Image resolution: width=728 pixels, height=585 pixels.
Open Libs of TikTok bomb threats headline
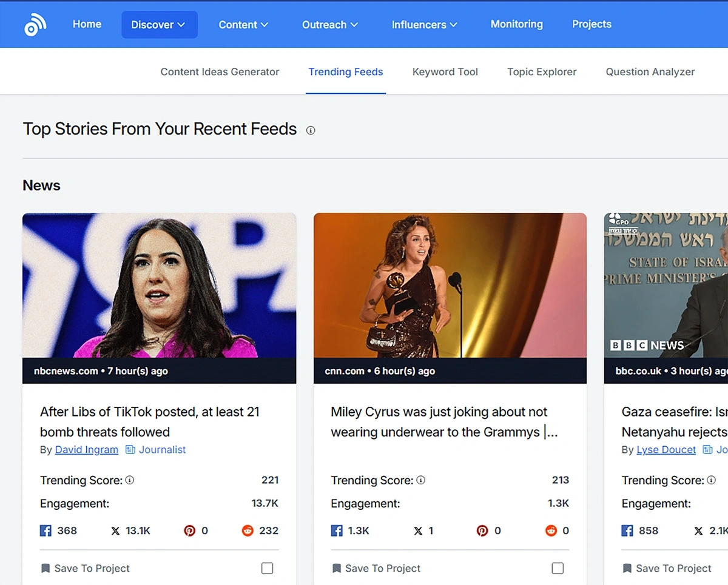coord(150,422)
